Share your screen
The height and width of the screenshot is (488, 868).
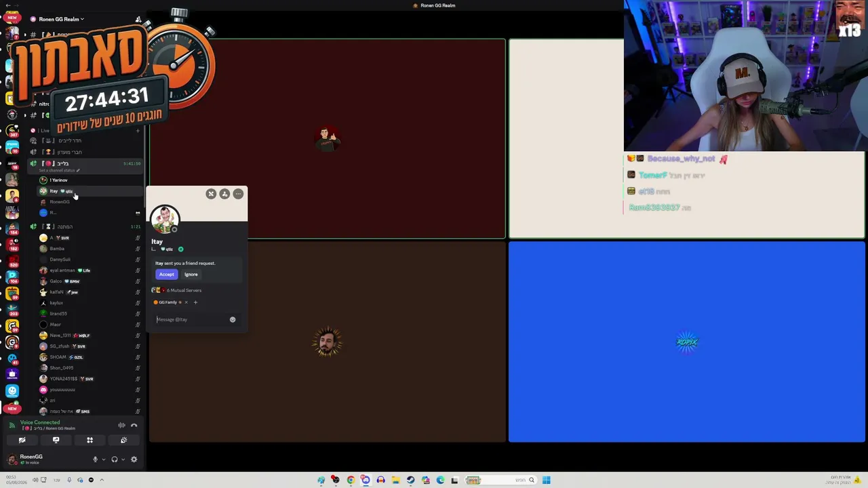[x=56, y=440]
